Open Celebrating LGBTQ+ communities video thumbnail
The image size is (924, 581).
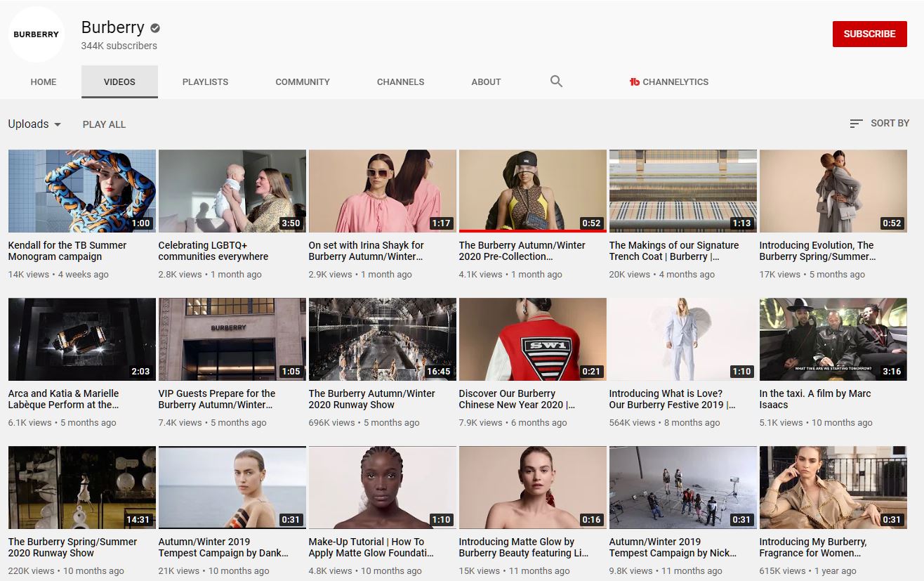coord(232,191)
